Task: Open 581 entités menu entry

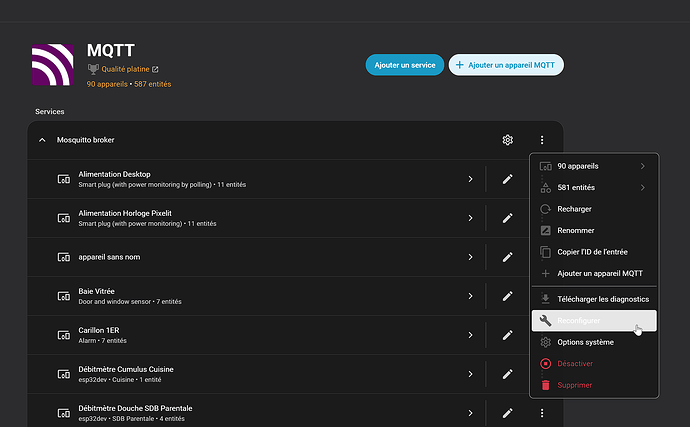Action: click(x=594, y=188)
